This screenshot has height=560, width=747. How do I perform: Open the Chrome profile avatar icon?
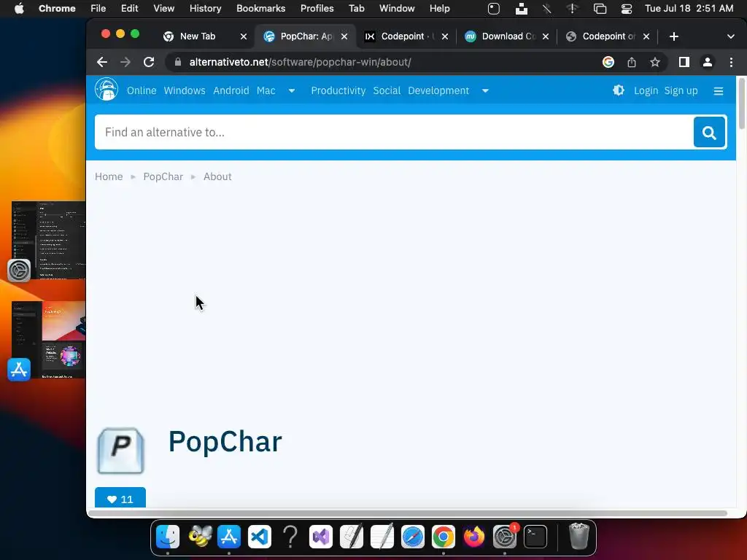pyautogui.click(x=708, y=63)
